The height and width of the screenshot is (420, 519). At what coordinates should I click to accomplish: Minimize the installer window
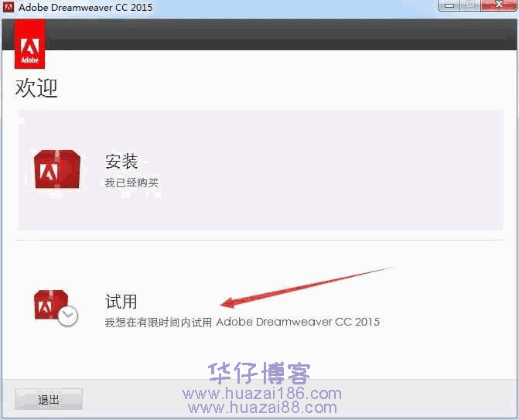tap(449, 5)
